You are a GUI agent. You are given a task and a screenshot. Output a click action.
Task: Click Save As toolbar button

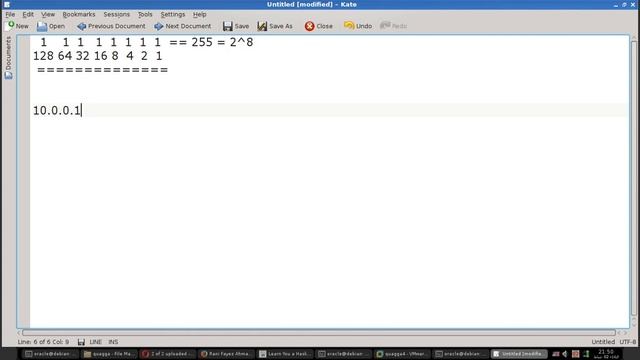275,26
